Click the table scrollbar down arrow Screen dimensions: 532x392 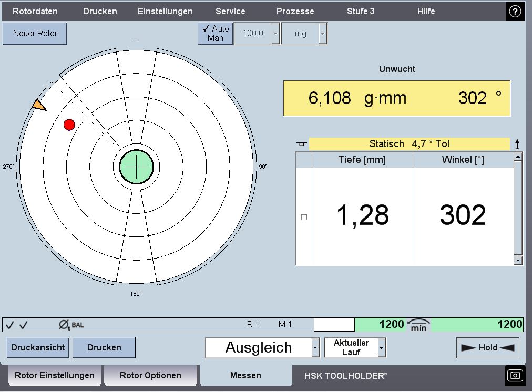pos(518,260)
